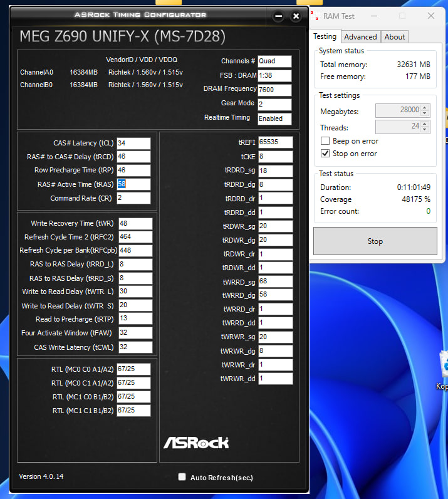Select the CAS# Latency (tCL) field
This screenshot has width=448, height=499.
click(133, 143)
